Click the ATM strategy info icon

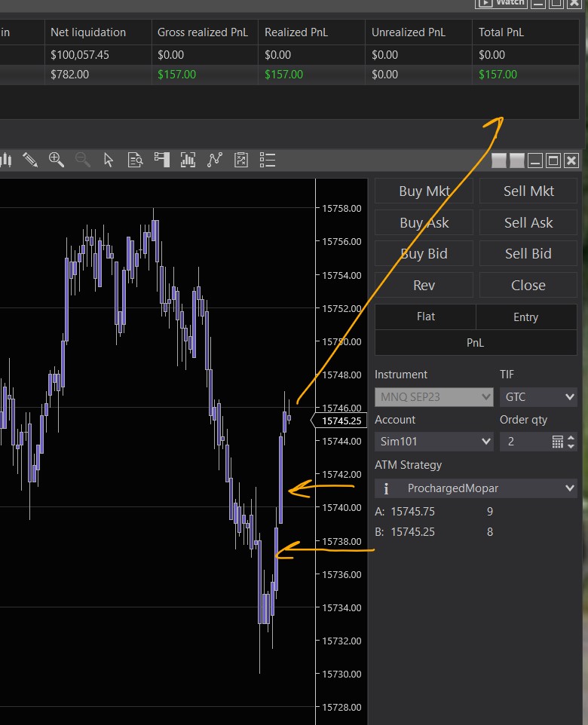tap(386, 488)
